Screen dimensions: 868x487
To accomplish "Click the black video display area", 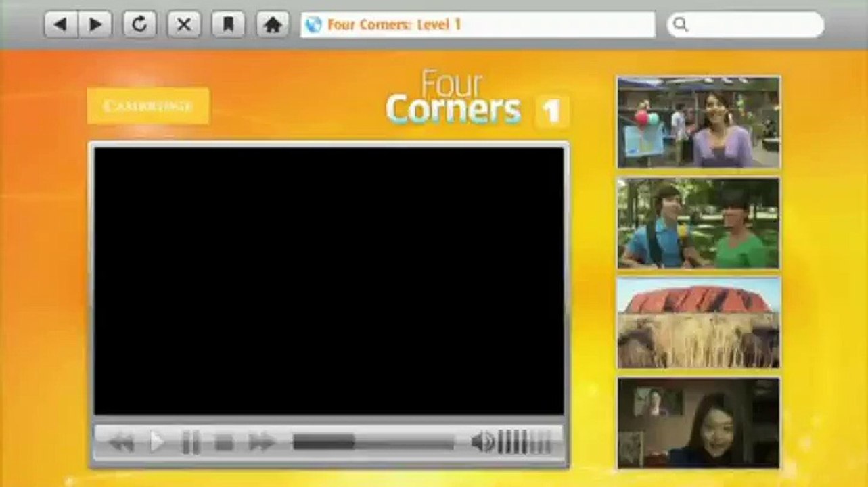I will point(329,281).
